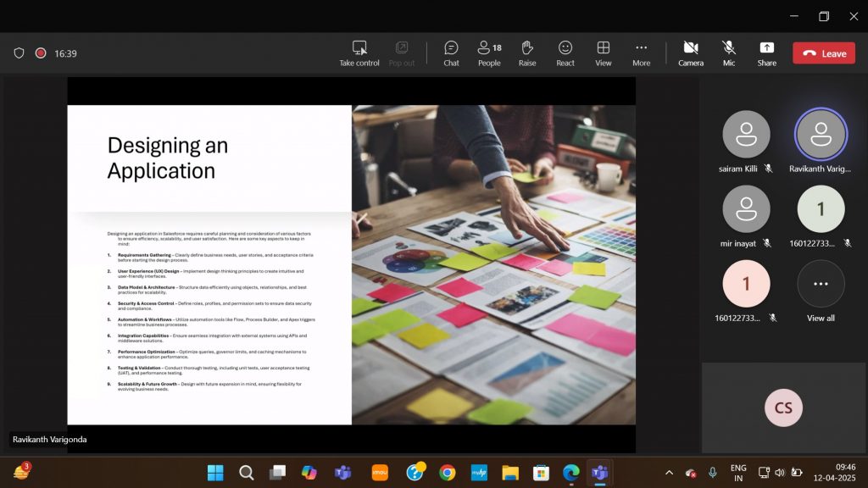Toggle system volume icon in tray
Image resolution: width=868 pixels, height=488 pixels.
[780, 473]
